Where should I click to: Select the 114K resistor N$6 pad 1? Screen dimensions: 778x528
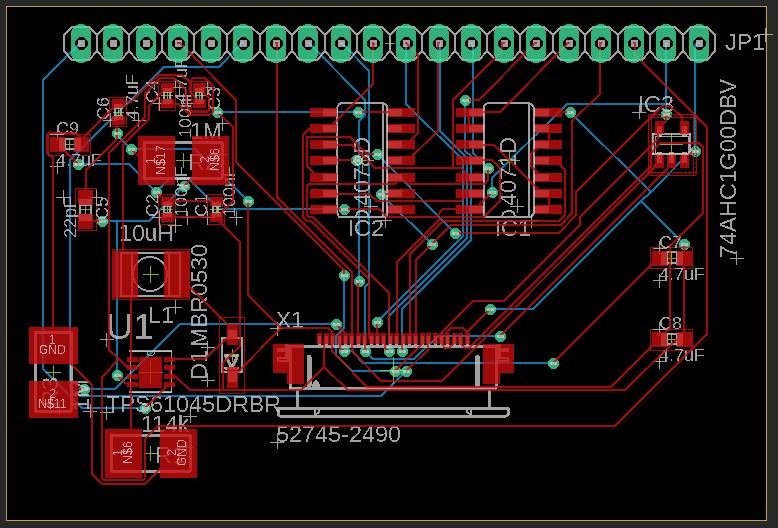click(124, 453)
